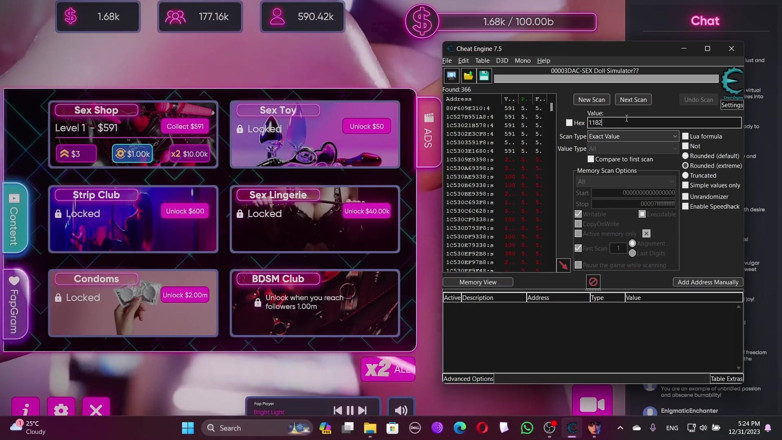The height and width of the screenshot is (440, 782).
Task: Open the Value Type dropdown
Action: 633,149
